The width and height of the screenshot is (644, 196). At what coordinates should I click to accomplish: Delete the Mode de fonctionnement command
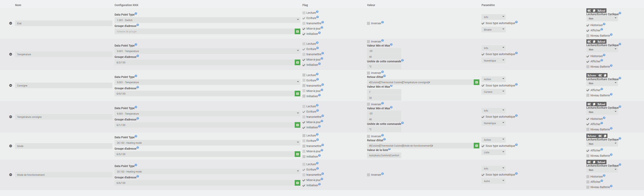[11, 175]
